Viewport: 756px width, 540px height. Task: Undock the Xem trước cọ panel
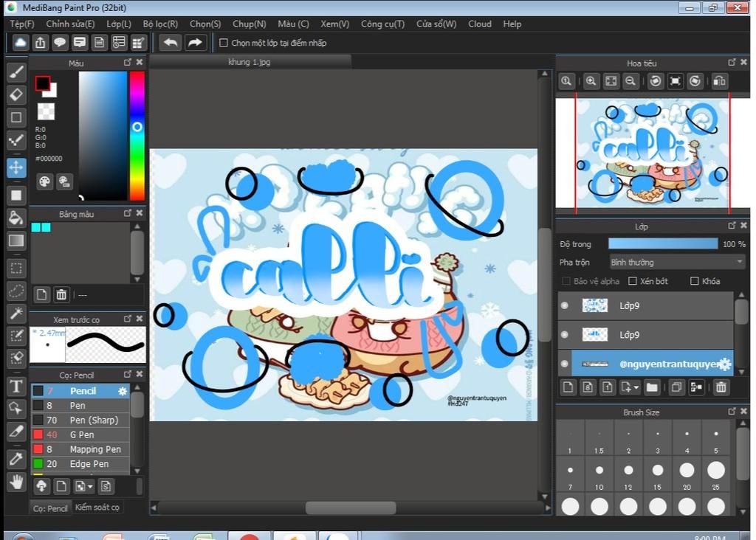(127, 319)
